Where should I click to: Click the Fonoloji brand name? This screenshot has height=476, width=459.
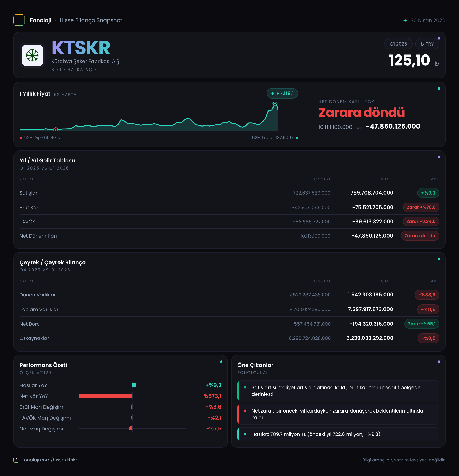point(40,20)
